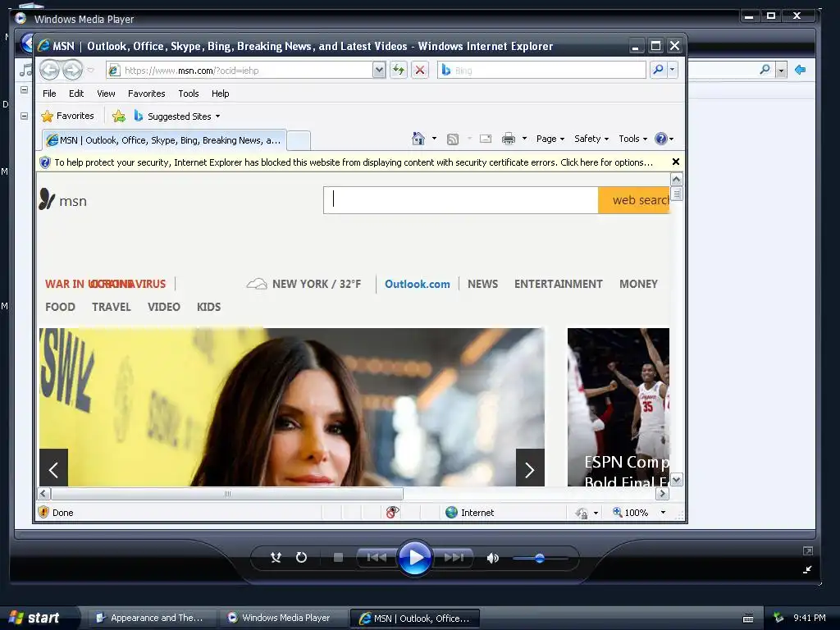Click the IE Forward navigation button
This screenshot has height=630, width=840.
[x=72, y=70]
